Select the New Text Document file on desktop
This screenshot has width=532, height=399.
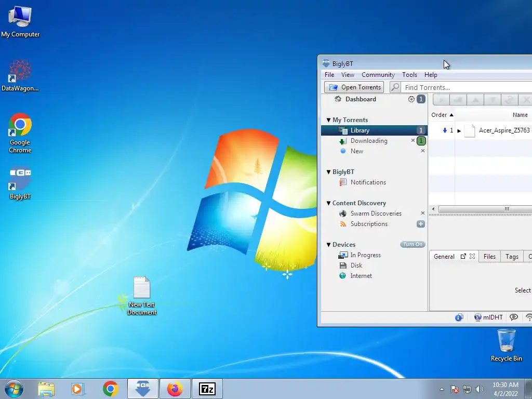[x=142, y=296]
